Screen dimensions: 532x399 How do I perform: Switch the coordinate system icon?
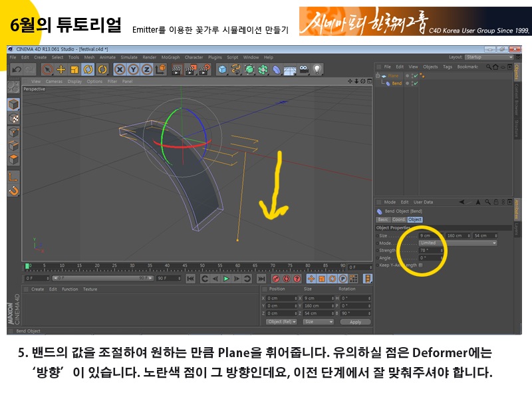click(x=161, y=70)
